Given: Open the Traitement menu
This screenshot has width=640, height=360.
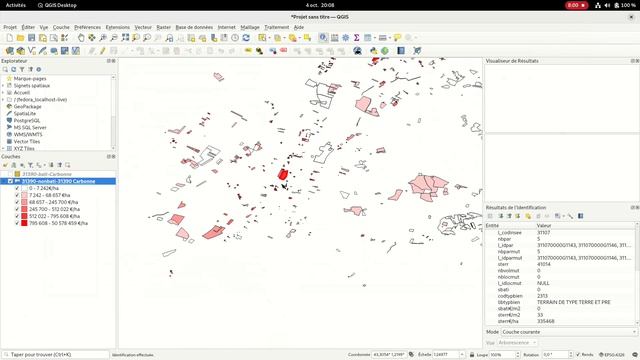Looking at the screenshot, I should 276,27.
